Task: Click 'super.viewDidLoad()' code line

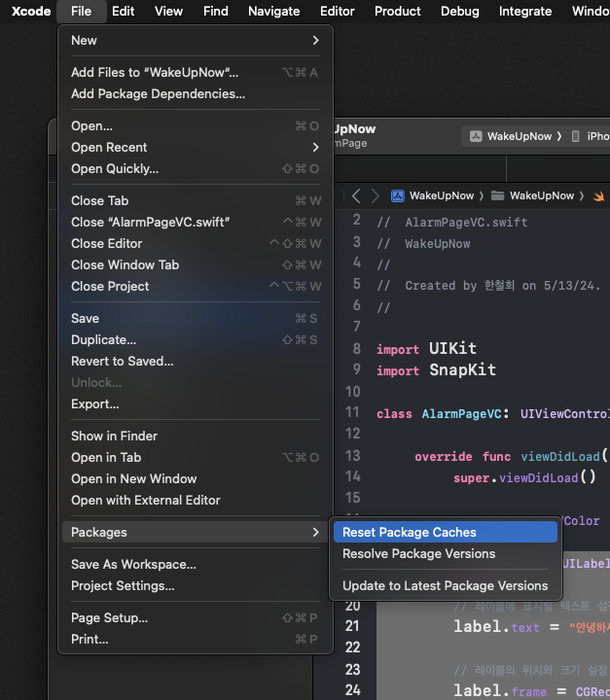Action: point(524,477)
